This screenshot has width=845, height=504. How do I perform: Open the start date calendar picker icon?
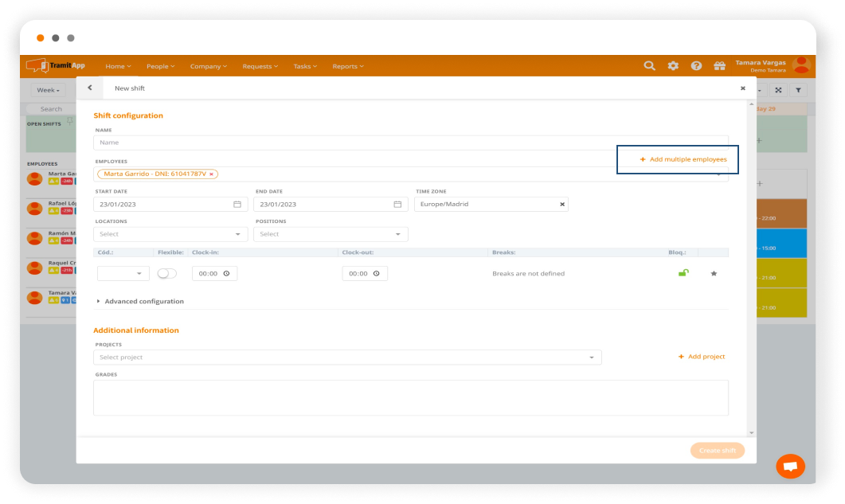[x=237, y=205]
